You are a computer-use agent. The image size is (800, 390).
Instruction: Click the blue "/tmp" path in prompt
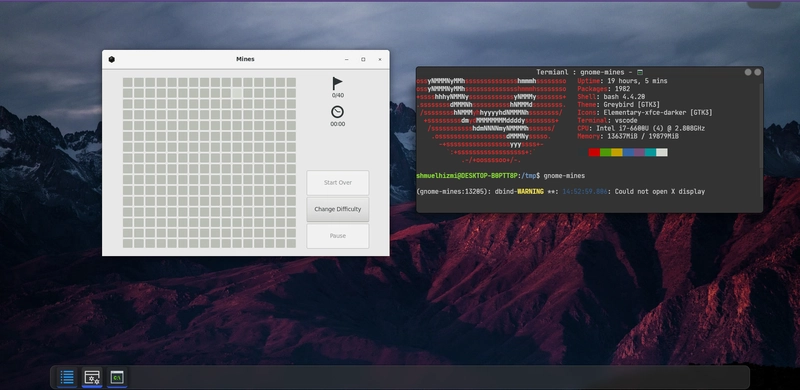pyautogui.click(x=528, y=176)
